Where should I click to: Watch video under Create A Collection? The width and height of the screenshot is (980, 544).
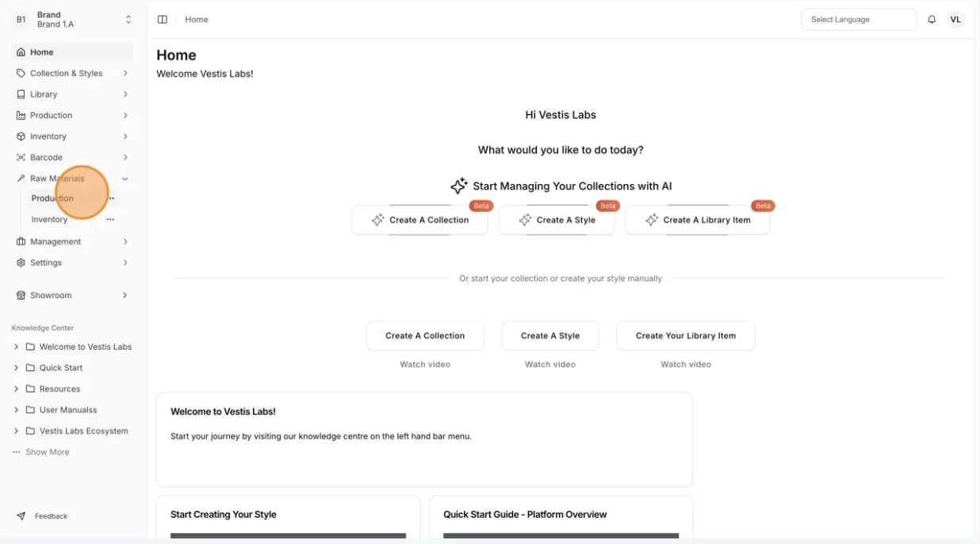coord(425,365)
